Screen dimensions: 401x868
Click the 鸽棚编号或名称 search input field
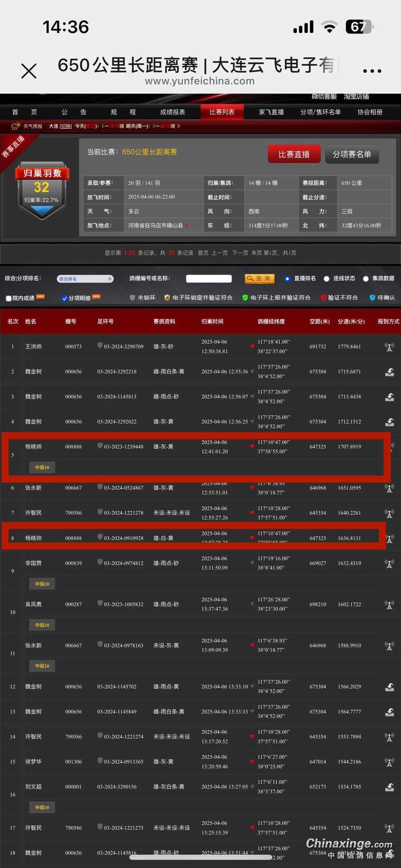[209, 279]
